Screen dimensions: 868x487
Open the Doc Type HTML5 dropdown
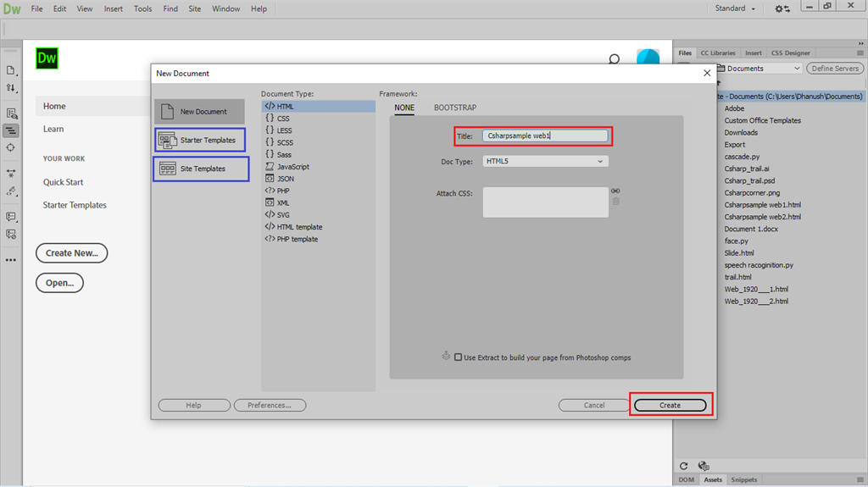pyautogui.click(x=545, y=161)
